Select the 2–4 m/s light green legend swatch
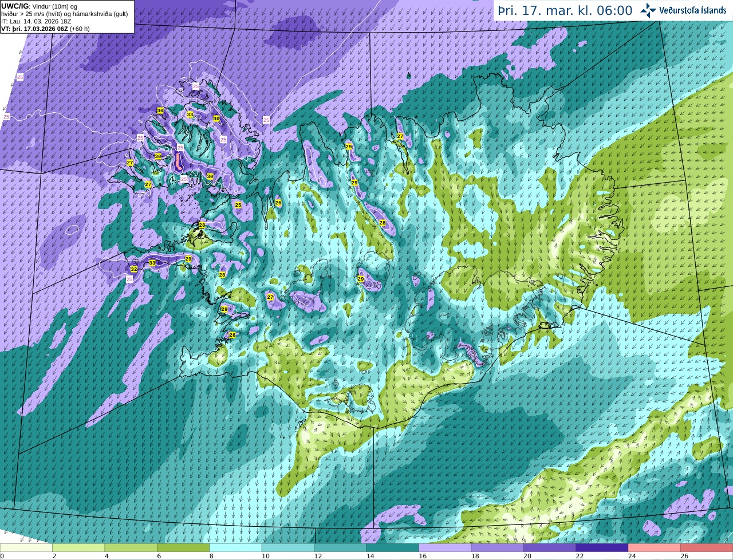This screenshot has height=560, width=733. tap(78, 547)
